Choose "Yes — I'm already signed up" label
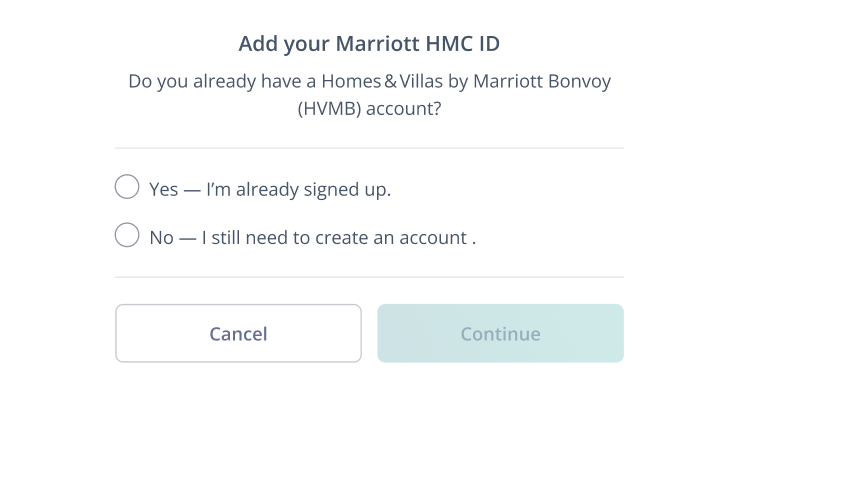846x484 pixels. pos(270,189)
